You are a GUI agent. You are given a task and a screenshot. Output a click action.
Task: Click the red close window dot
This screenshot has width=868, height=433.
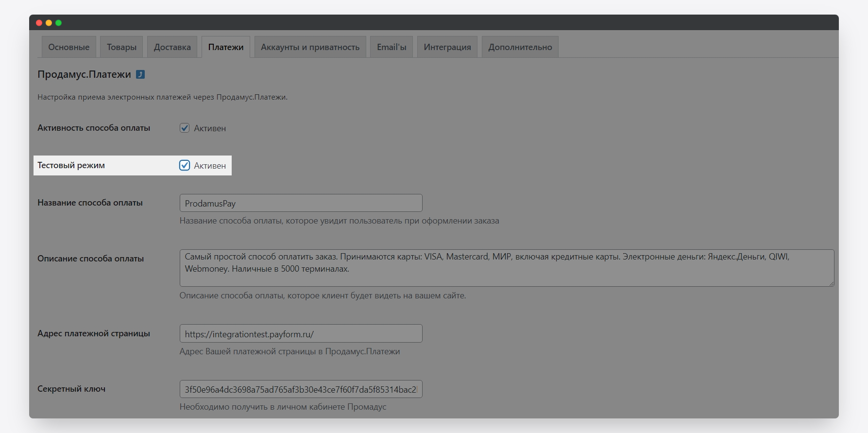click(39, 23)
